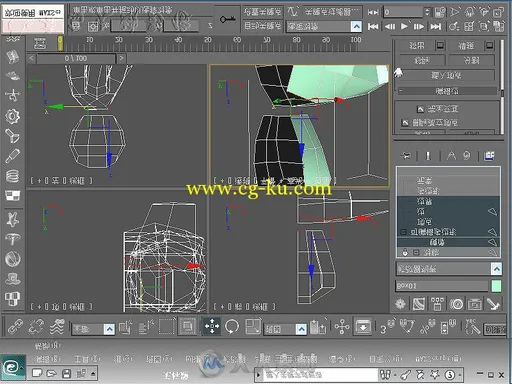Toggle the Percent Snap button
Image resolution: width=512 pixels, height=384 pixels.
(428, 327)
